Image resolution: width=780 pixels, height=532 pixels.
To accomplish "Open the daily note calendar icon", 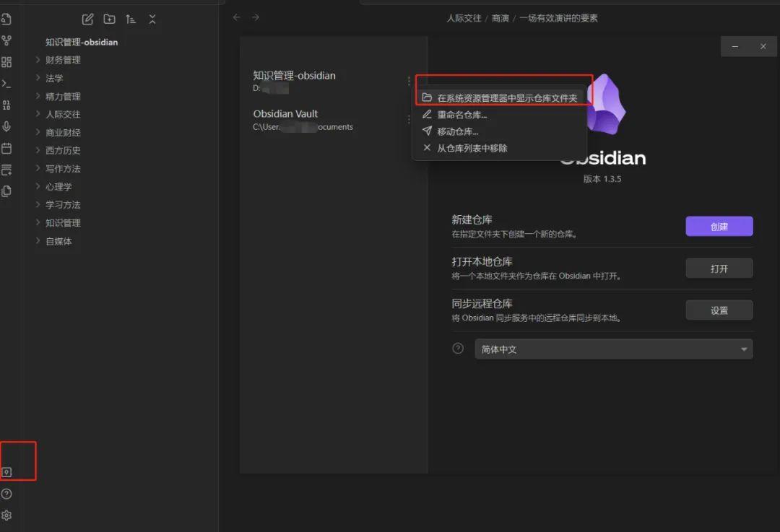I will point(7,148).
